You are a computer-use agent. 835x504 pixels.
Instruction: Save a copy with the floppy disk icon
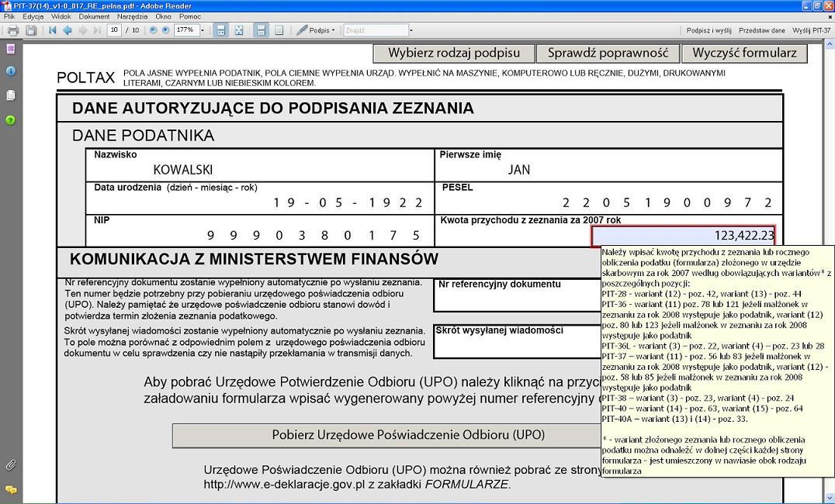[x=31, y=30]
